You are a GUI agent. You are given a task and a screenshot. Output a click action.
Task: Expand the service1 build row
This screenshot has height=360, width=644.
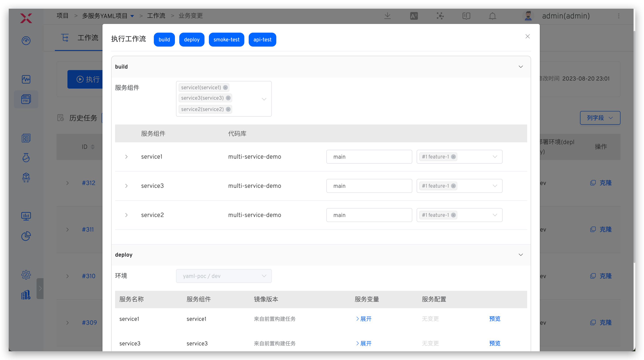click(126, 157)
